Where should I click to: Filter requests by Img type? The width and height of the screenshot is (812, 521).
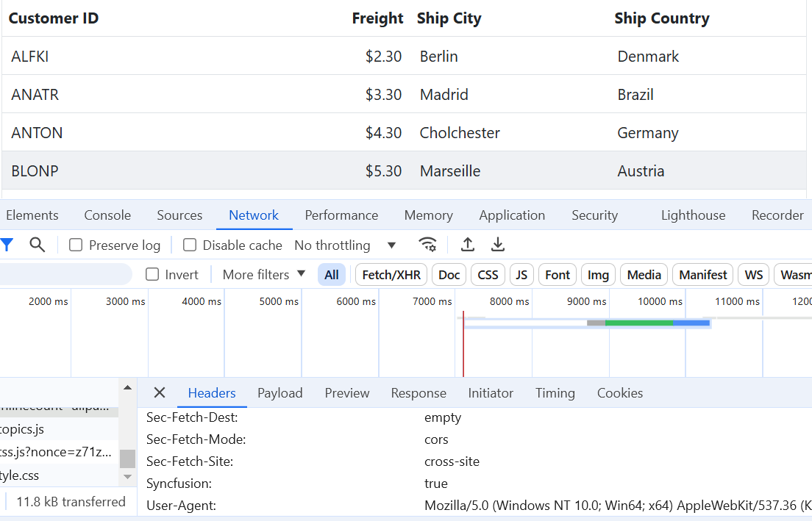tap(598, 275)
